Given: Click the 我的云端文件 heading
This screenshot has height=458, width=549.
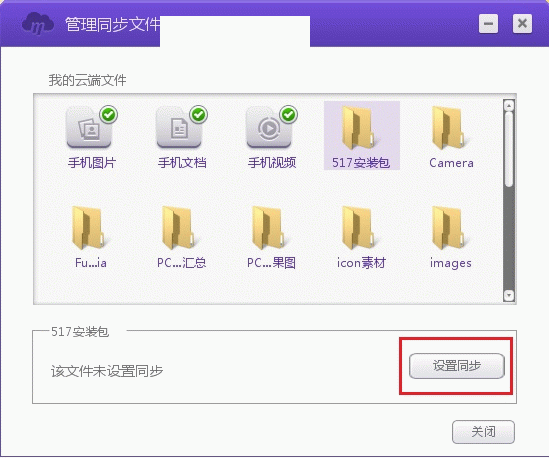Looking at the screenshot, I should 87,81.
